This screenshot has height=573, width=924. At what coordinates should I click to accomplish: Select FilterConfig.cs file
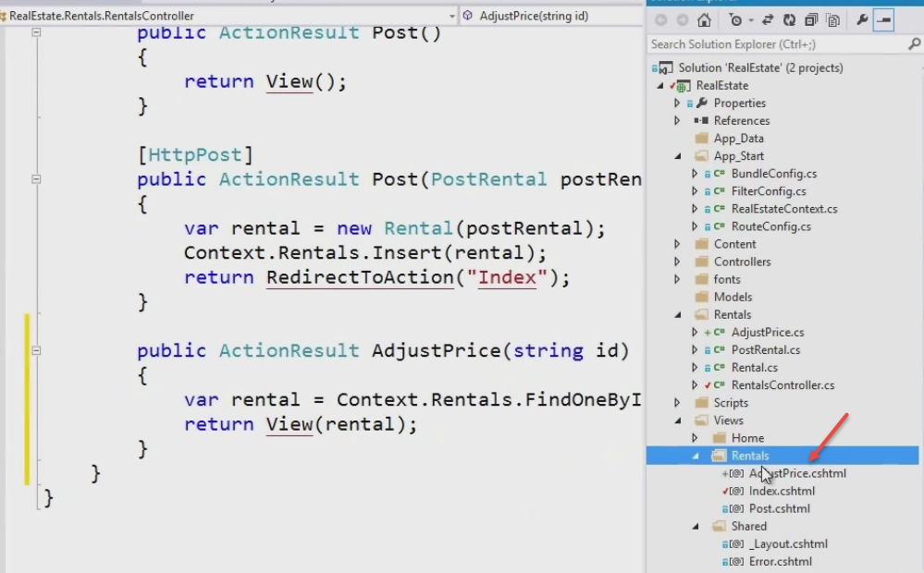pyautogui.click(x=769, y=191)
